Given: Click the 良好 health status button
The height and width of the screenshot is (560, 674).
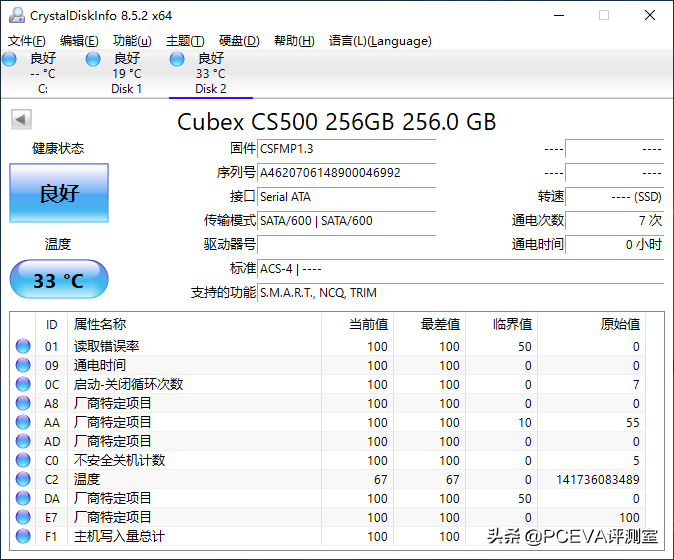Looking at the screenshot, I should coord(59,193).
